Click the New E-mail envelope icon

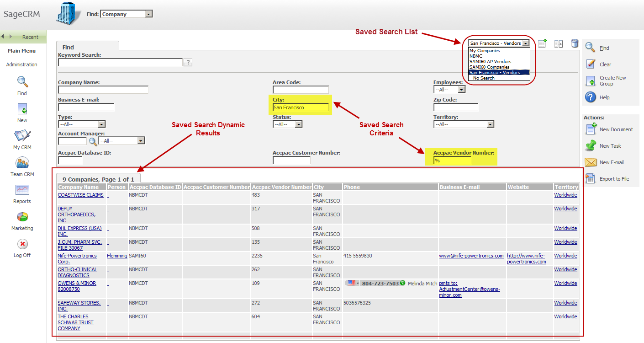(x=591, y=162)
